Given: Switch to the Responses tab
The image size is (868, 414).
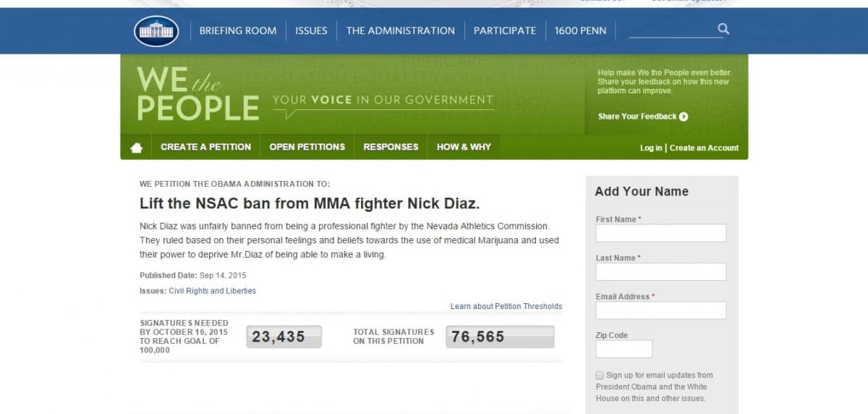Looking at the screenshot, I should tap(391, 147).
